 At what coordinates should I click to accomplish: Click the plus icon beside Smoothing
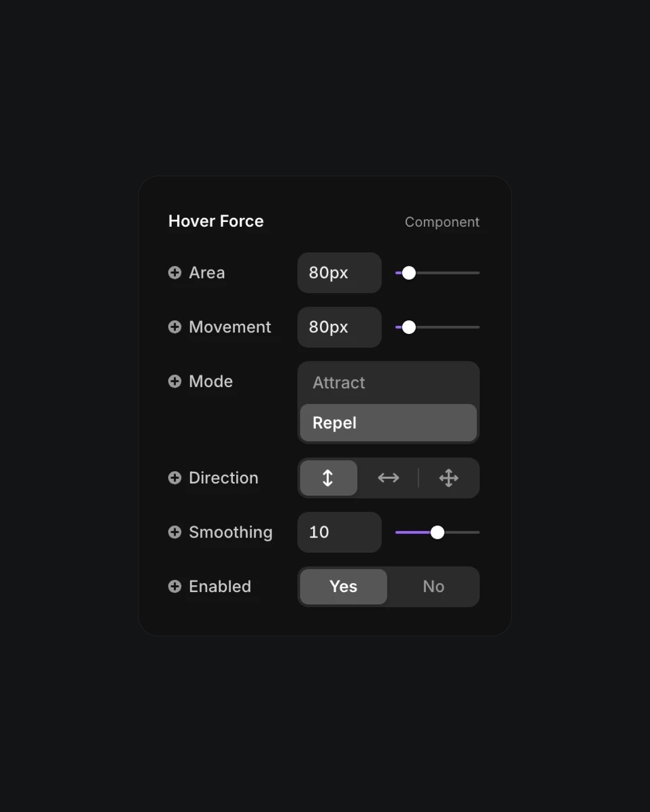click(x=174, y=532)
